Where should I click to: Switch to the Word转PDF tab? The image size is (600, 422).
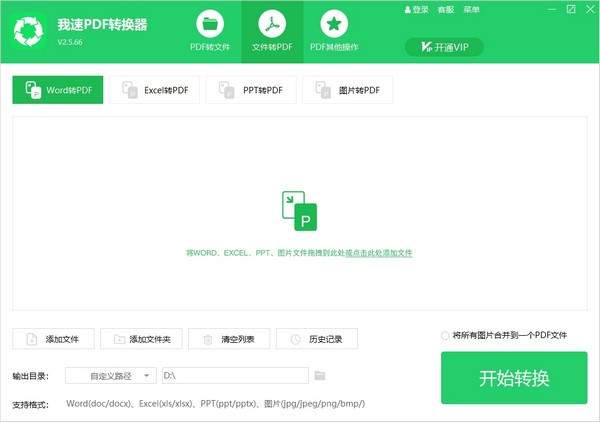click(x=58, y=90)
